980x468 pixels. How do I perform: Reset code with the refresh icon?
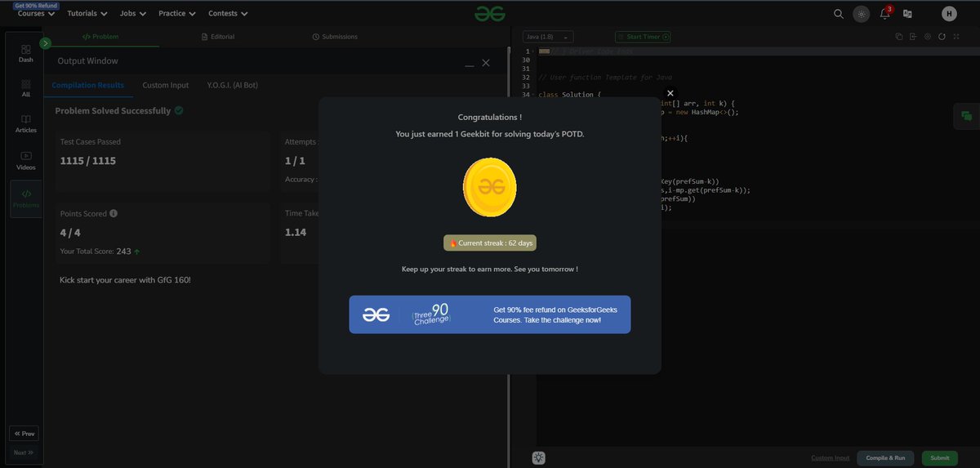[942, 37]
